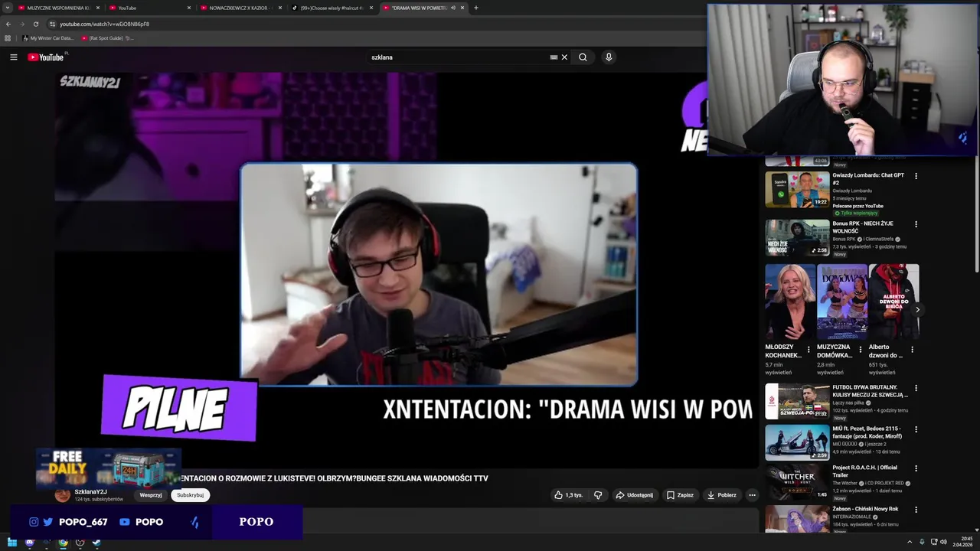Download the video with Pobierz

722,495
